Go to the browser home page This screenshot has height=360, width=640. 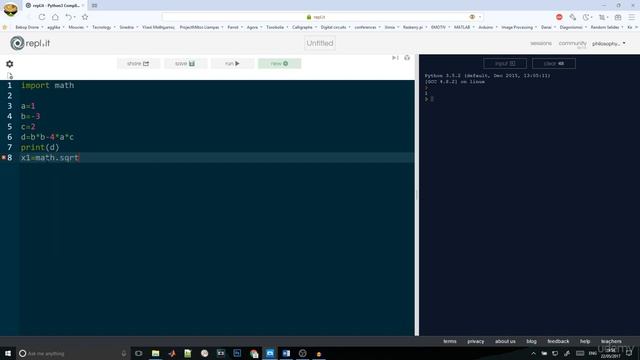coord(55,17)
